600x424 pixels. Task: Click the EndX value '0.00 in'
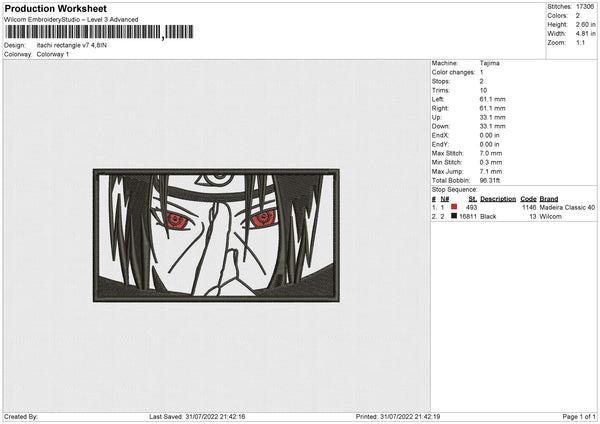[x=489, y=135]
